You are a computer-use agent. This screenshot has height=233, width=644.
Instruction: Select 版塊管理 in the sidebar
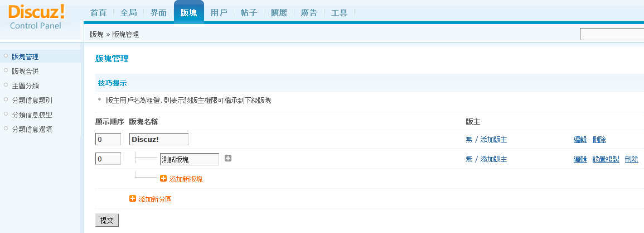(25, 56)
